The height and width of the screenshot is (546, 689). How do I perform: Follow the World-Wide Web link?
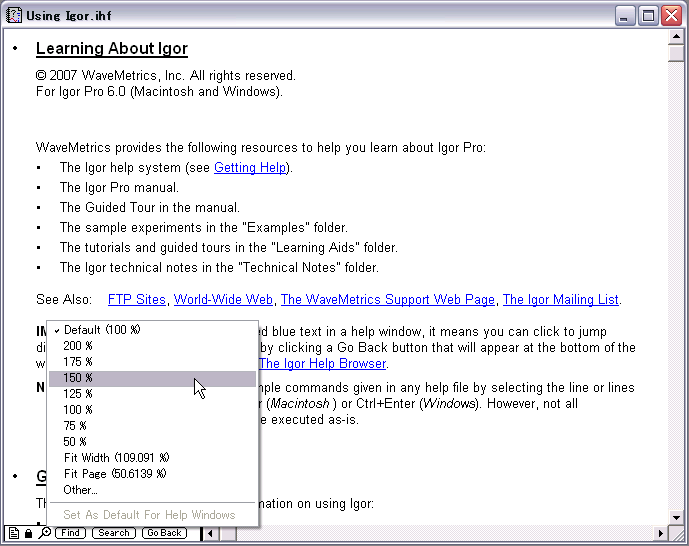coord(223,300)
